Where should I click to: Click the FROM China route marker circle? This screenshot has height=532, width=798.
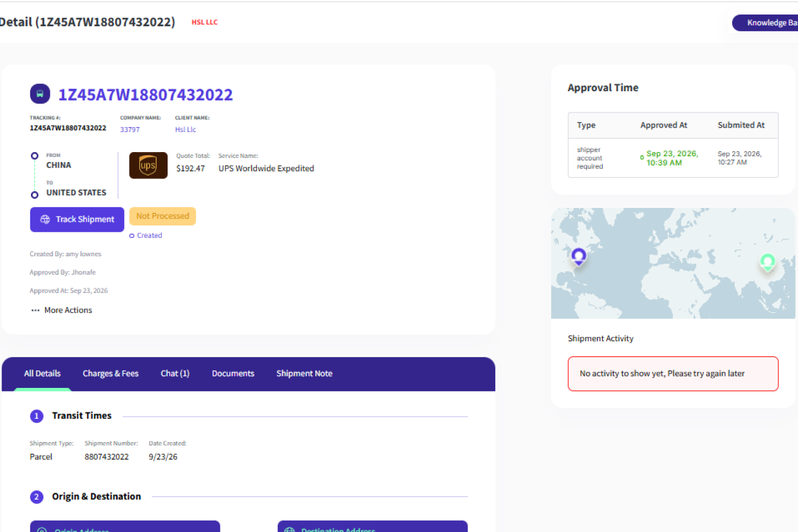point(34,156)
